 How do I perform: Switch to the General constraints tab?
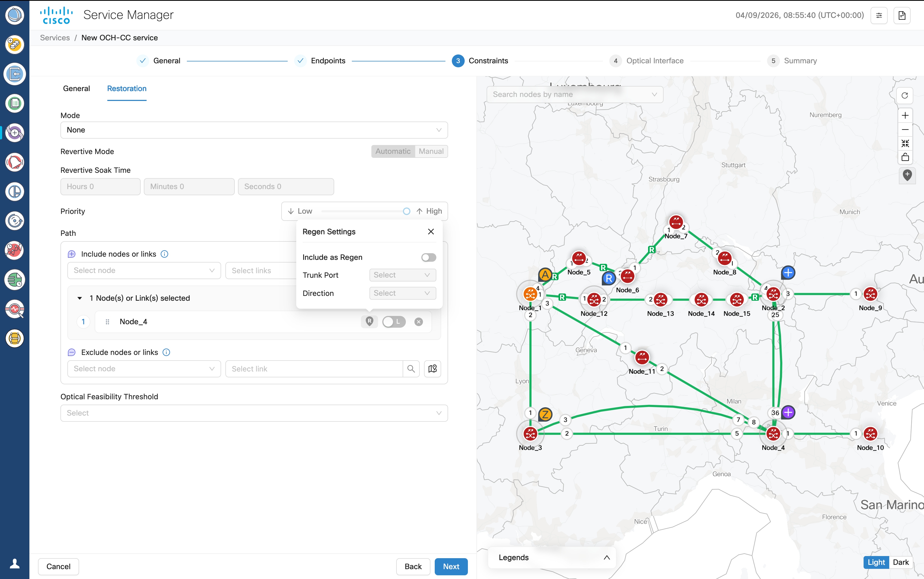[x=76, y=88]
